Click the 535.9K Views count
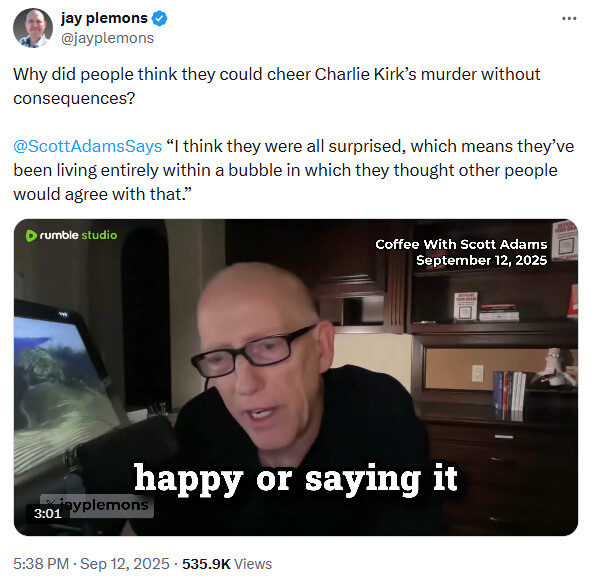Screen dimensions: 595x582 pyautogui.click(x=227, y=563)
